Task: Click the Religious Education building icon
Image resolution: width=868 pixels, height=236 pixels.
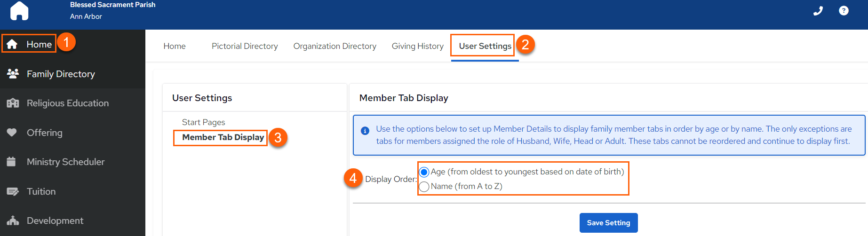Action: coord(13,103)
